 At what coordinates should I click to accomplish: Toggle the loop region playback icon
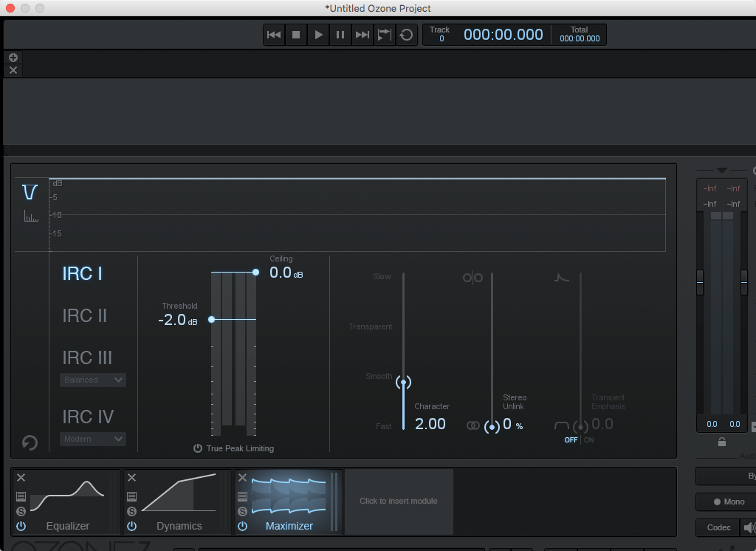[384, 35]
